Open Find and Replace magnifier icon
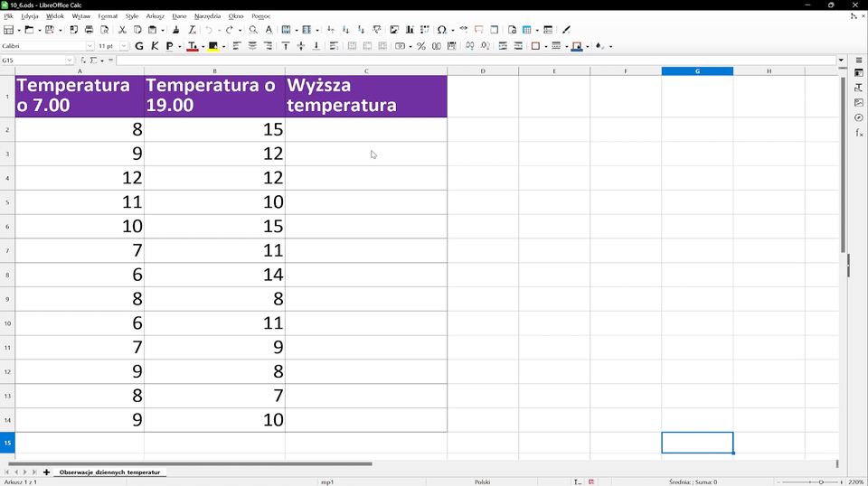868x486 pixels. tap(253, 30)
